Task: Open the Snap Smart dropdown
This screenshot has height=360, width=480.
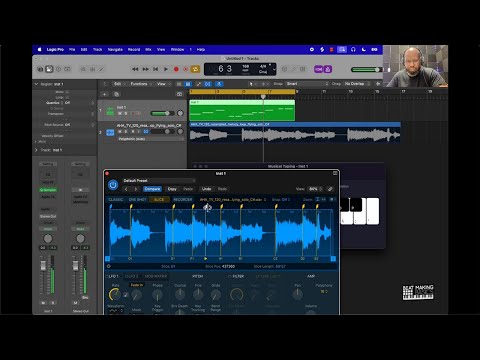Action: click(307, 84)
